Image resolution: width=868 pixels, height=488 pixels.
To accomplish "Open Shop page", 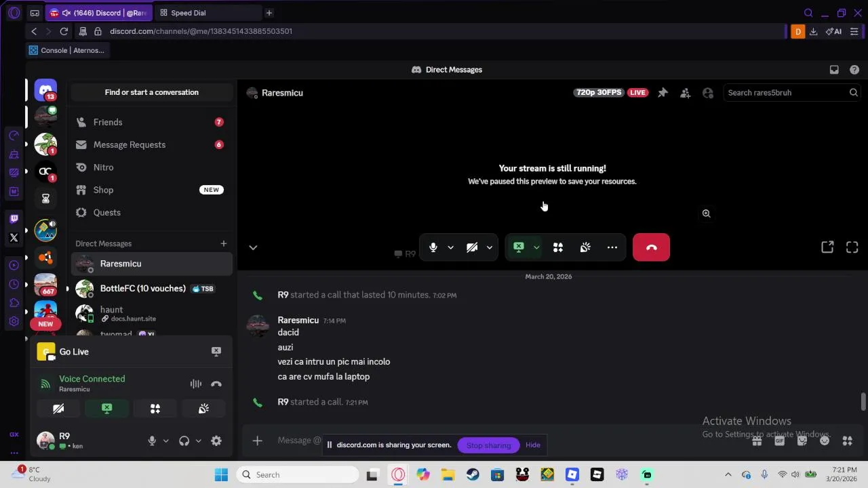I will coord(152,190).
